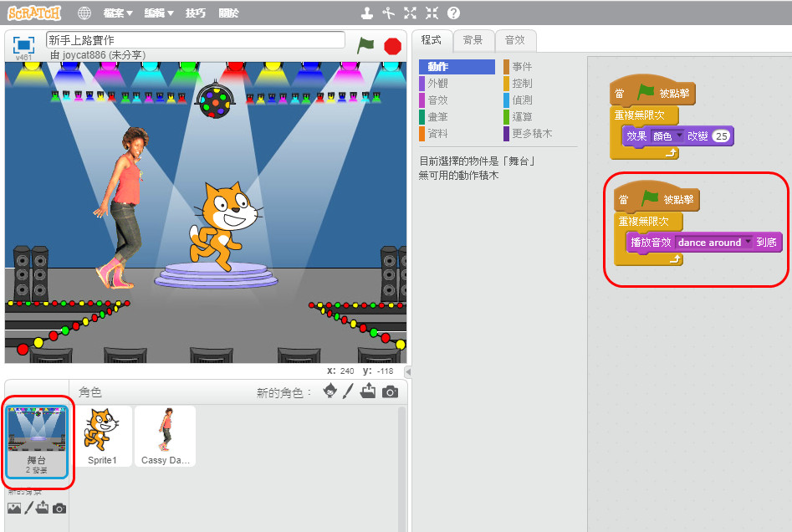Image resolution: width=792 pixels, height=532 pixels.
Task: Click the first 當綠旗被點擊 hat block
Action: 652,93
